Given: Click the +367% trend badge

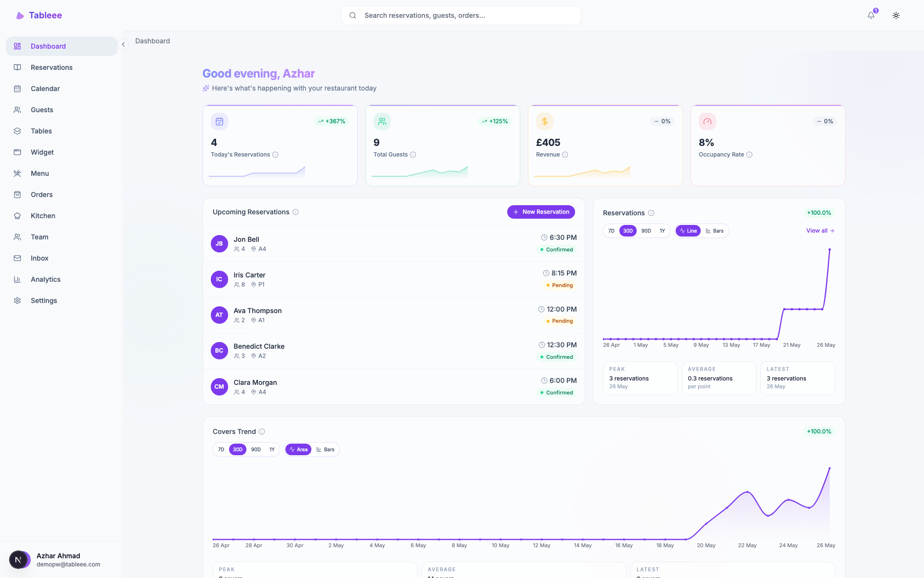Looking at the screenshot, I should tap(332, 121).
